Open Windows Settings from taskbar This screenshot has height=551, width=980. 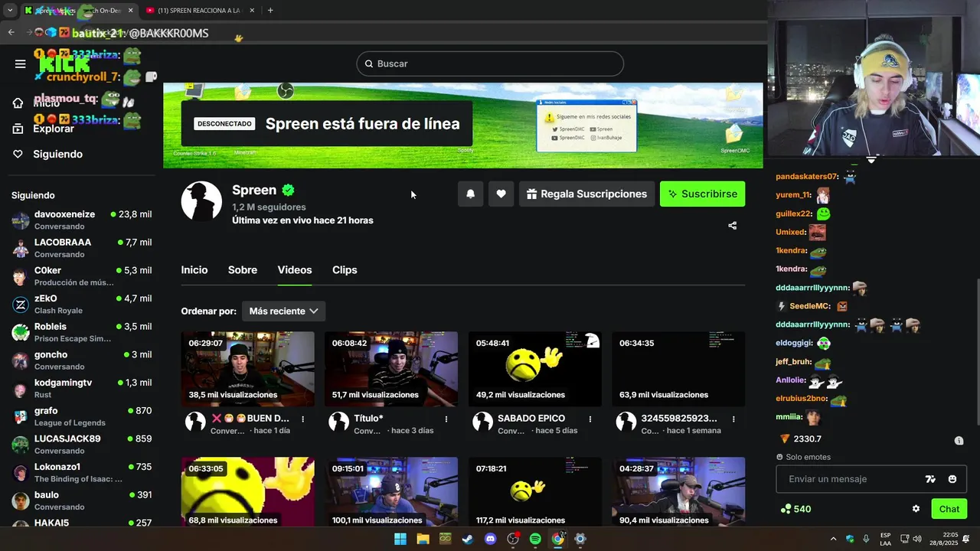(x=580, y=539)
